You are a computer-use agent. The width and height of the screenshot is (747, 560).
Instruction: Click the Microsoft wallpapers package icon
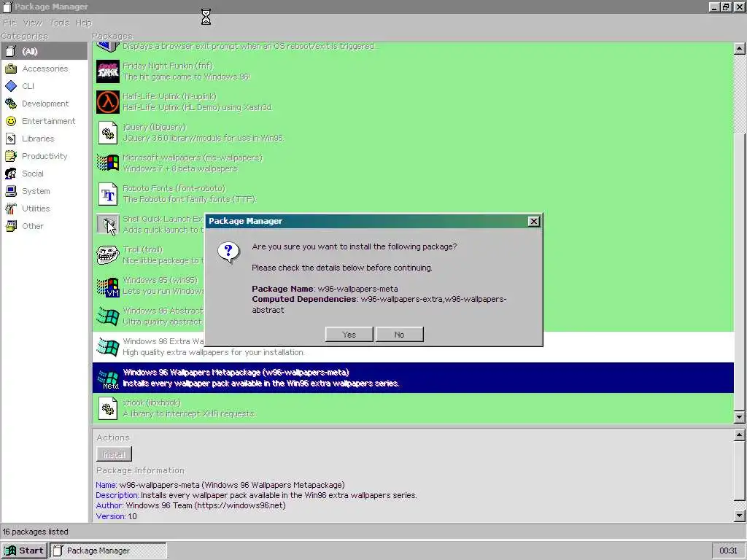pyautogui.click(x=108, y=163)
